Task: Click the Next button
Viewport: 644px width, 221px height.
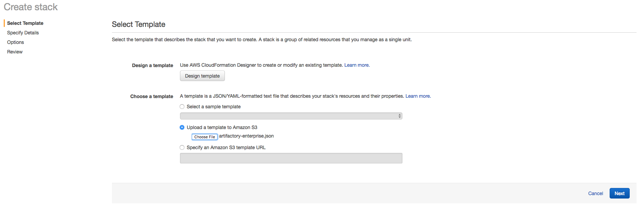Action: 619,193
